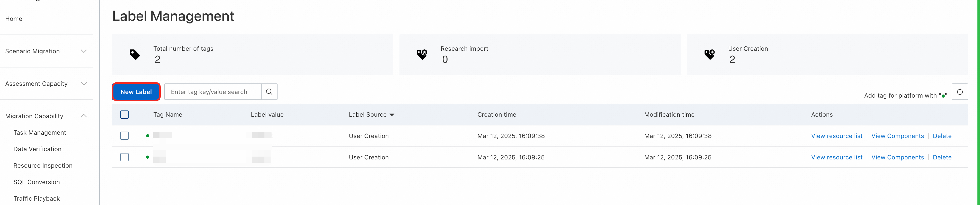
Task: Focus the tag key/value search field
Action: click(213, 92)
